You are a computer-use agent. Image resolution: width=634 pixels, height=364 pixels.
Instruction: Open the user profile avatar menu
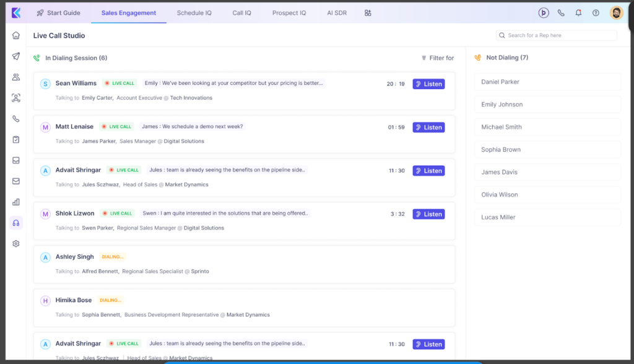[x=616, y=13]
